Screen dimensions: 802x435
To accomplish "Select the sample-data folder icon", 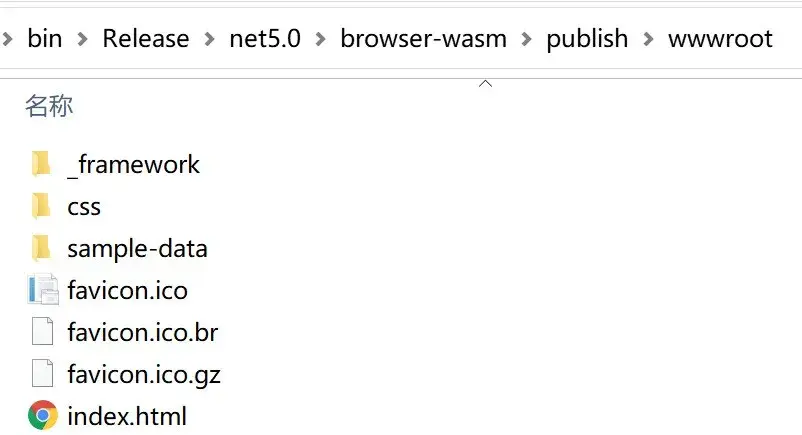I will tap(41, 248).
